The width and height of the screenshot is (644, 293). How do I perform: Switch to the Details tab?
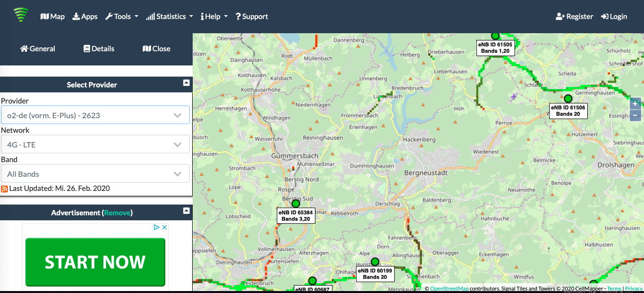[99, 49]
